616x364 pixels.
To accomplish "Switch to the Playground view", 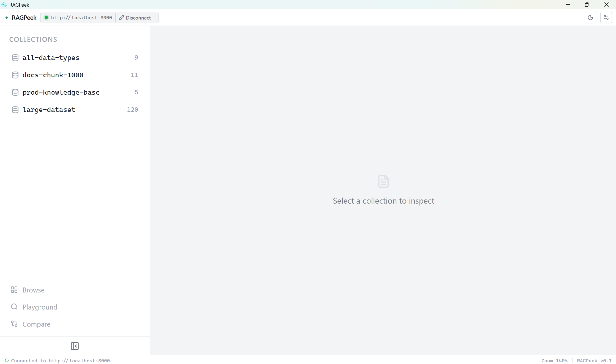I will point(75,307).
